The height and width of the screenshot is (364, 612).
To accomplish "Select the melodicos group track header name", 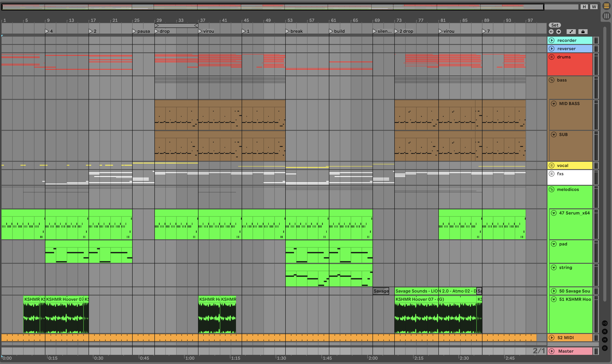I will point(568,189).
